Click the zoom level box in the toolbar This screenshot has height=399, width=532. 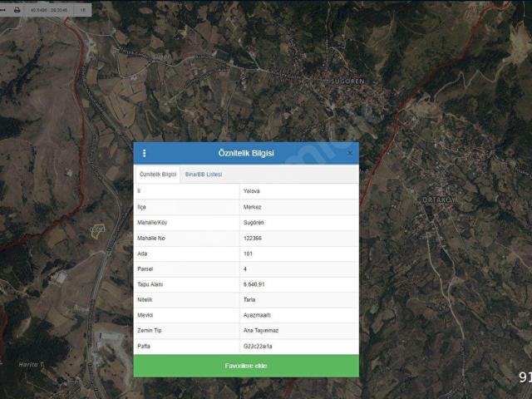click(82, 10)
